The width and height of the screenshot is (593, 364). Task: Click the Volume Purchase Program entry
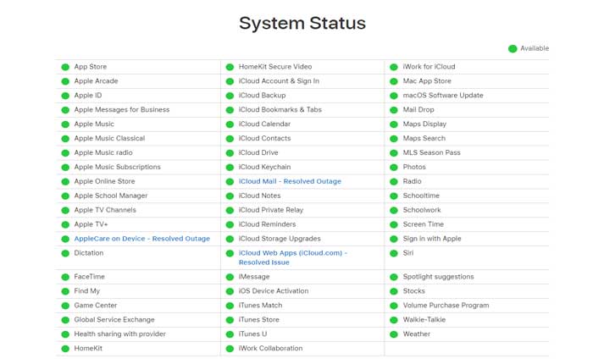(446, 306)
